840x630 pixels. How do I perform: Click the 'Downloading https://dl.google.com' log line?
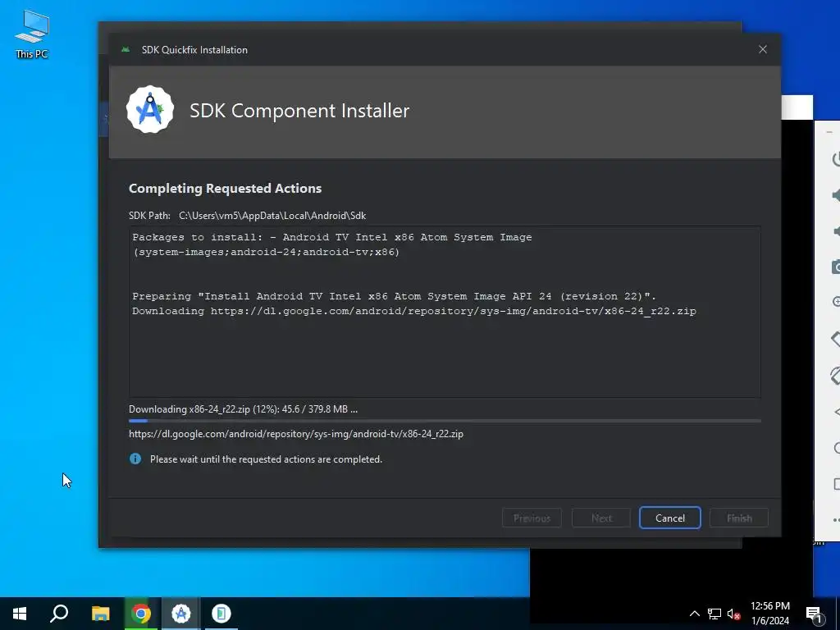[x=414, y=311]
